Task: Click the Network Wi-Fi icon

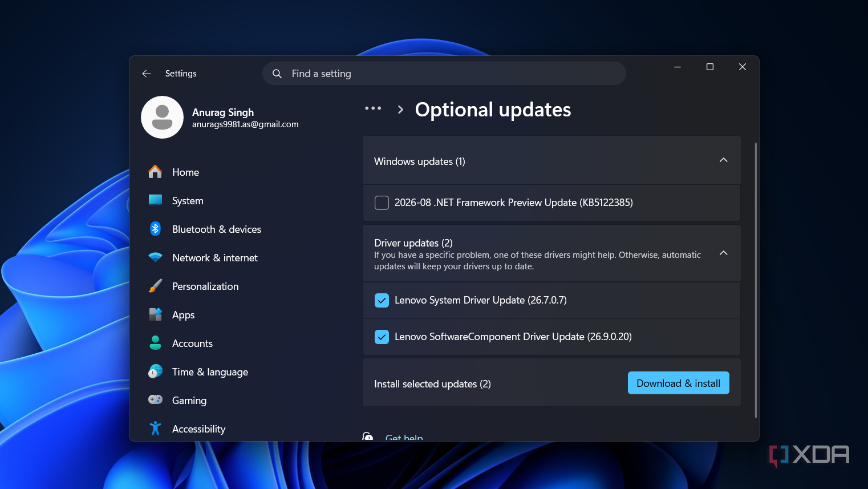Action: [155, 257]
